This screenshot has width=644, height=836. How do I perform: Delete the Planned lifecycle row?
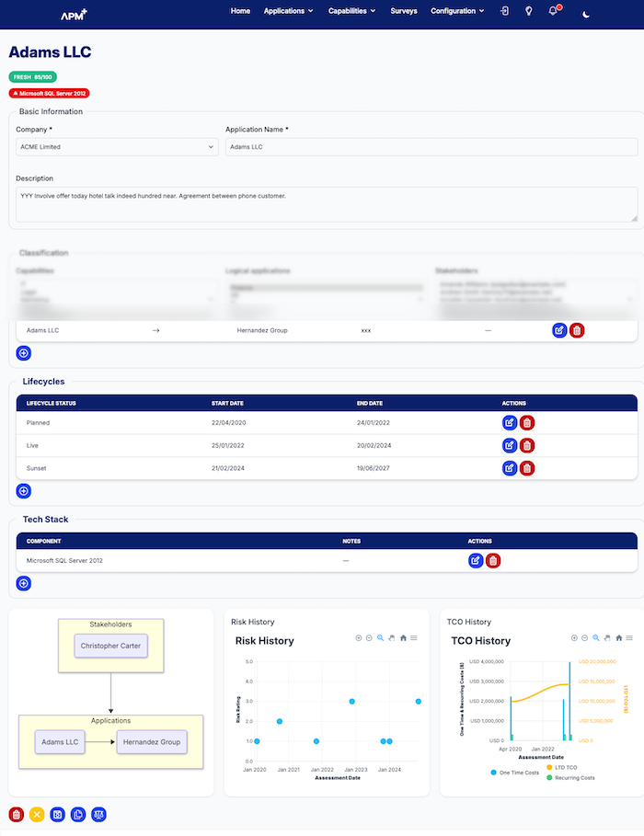[x=527, y=423]
